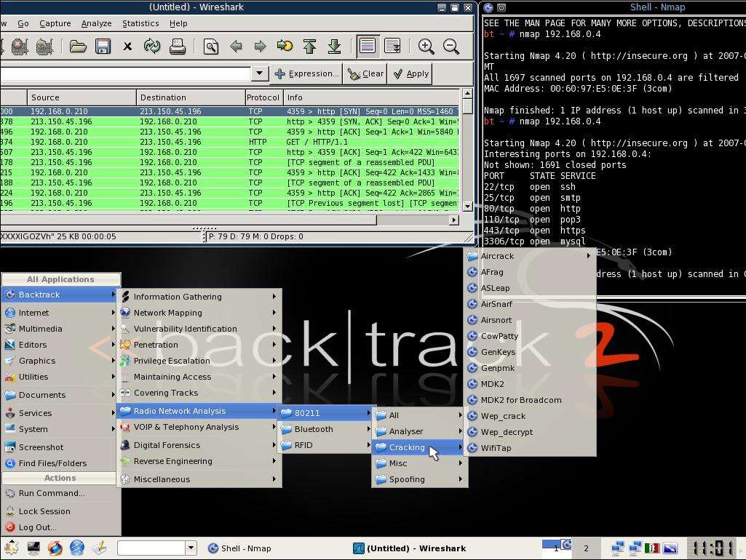Click the packet list scroll-down arrow

(467, 207)
